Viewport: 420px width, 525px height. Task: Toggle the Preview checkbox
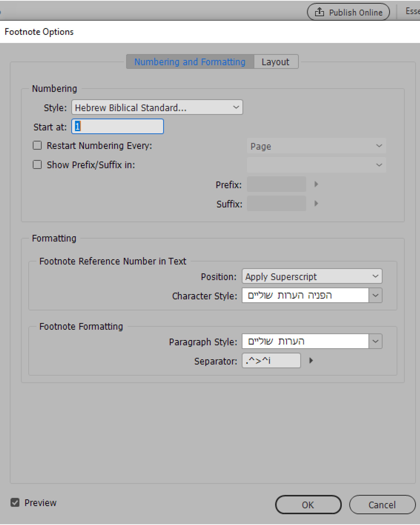15,503
